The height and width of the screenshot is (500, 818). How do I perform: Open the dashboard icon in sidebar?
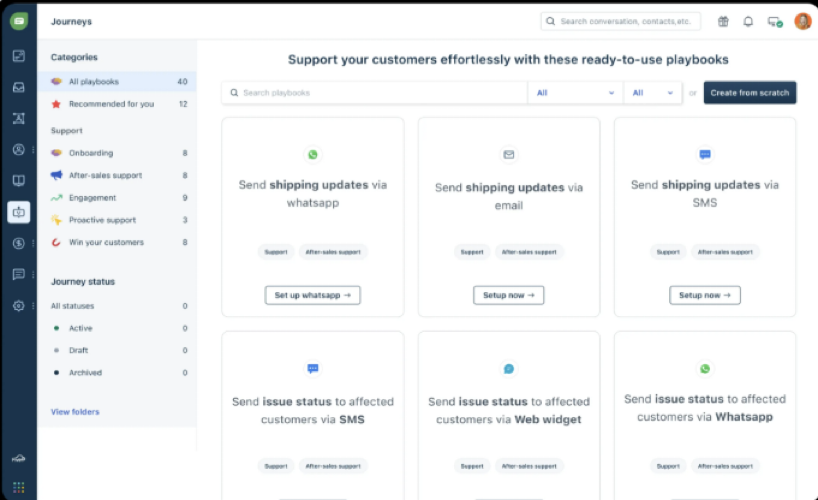pos(19,56)
